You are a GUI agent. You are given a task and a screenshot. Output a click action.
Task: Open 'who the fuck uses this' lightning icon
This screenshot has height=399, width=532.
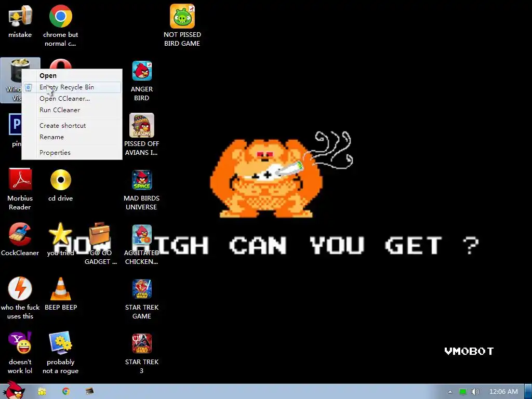coord(20,289)
